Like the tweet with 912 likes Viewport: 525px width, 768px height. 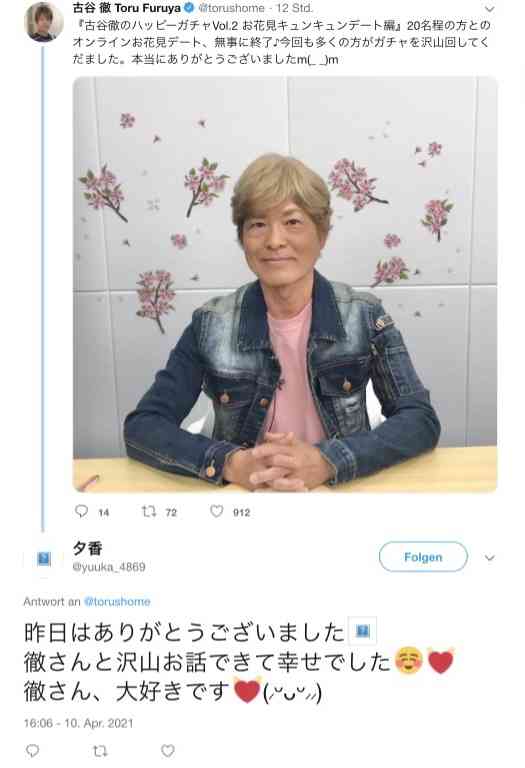[216, 511]
